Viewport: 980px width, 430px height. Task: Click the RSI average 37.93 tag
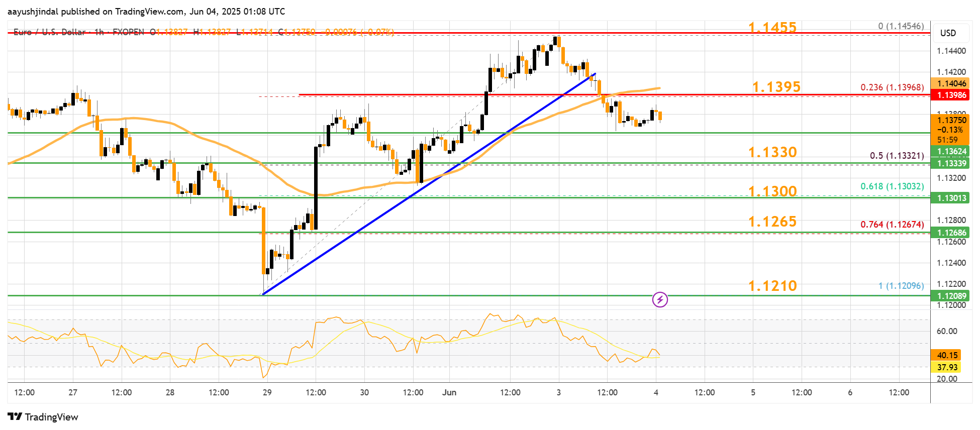[947, 367]
